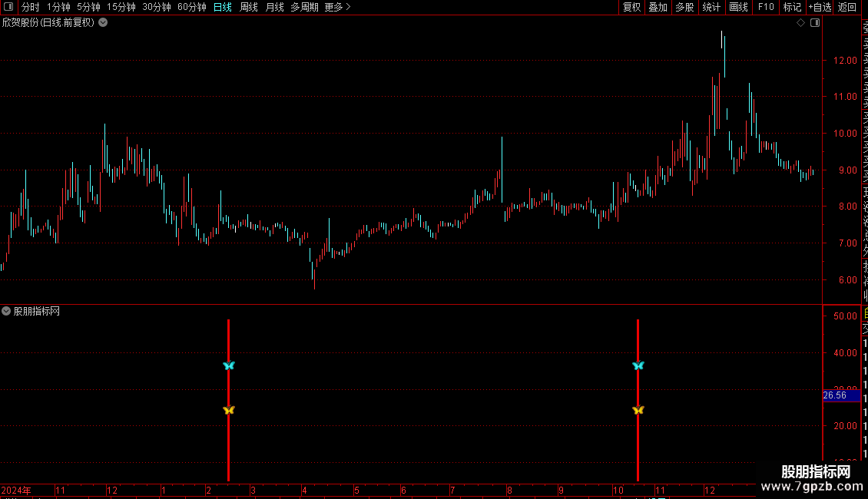Click the 统计 statistics button
The height and width of the screenshot is (499, 868).
point(711,7)
